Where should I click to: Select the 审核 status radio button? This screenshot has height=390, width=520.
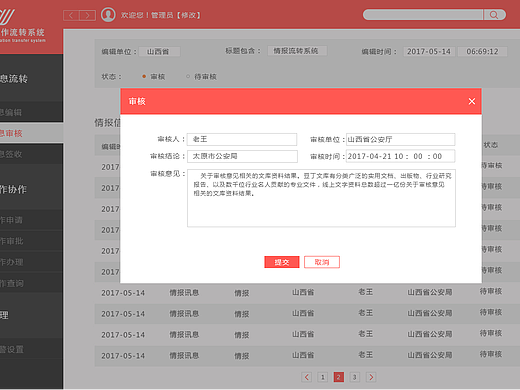pos(144,76)
